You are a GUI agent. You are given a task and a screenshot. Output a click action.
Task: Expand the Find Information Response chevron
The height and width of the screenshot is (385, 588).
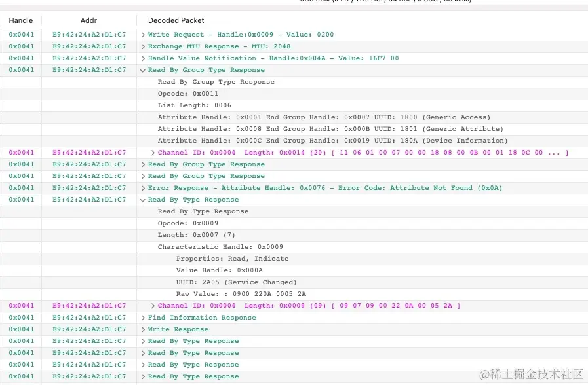click(143, 318)
